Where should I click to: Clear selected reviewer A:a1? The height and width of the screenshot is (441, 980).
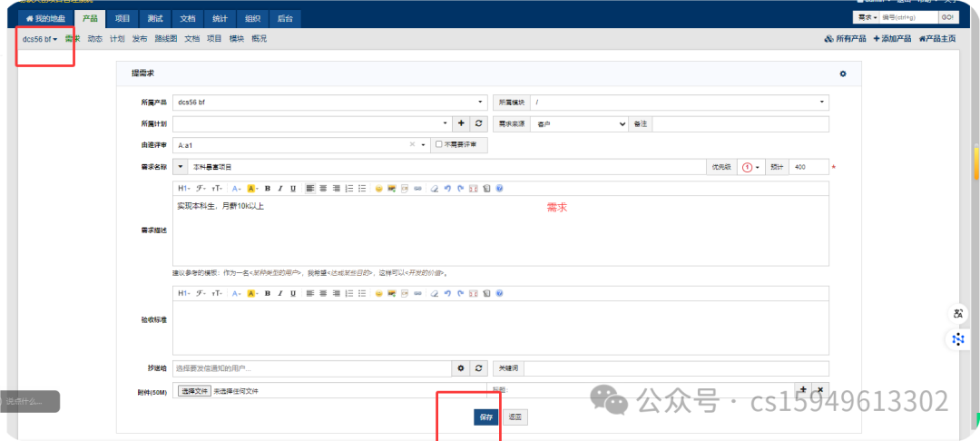click(x=412, y=145)
